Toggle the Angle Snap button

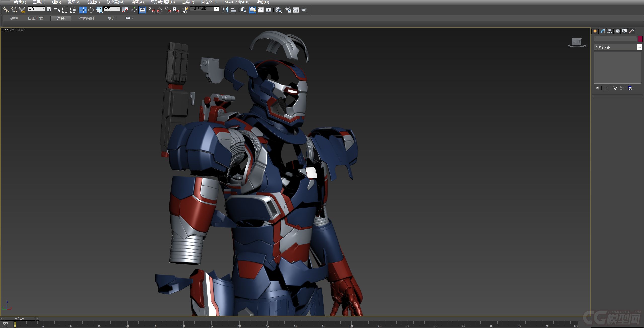coord(160,10)
